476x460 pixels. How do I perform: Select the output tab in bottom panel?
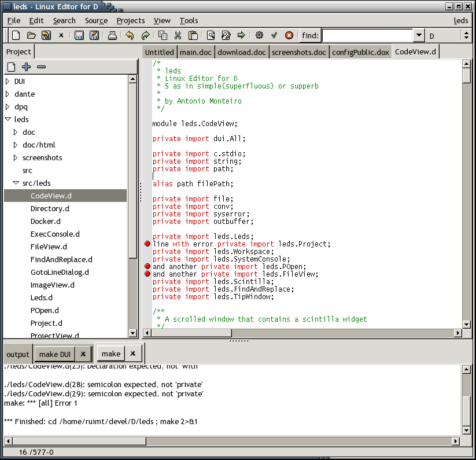coord(18,354)
